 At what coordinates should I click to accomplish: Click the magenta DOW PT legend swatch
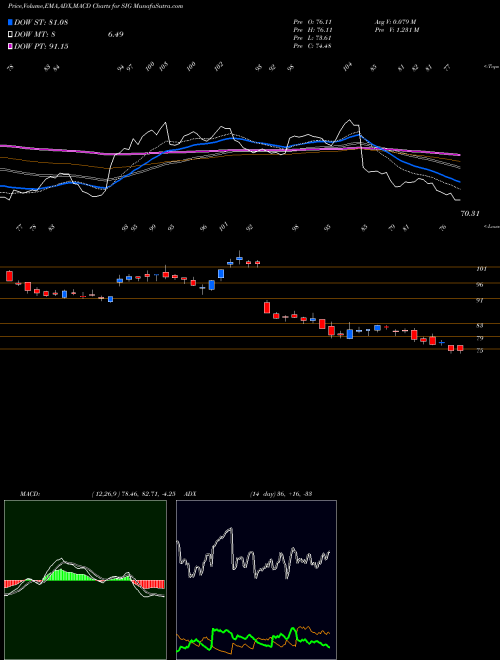10,46
